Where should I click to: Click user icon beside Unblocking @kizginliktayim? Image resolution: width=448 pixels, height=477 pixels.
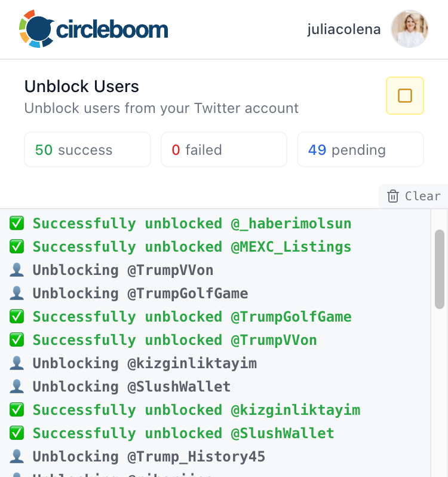click(17, 363)
